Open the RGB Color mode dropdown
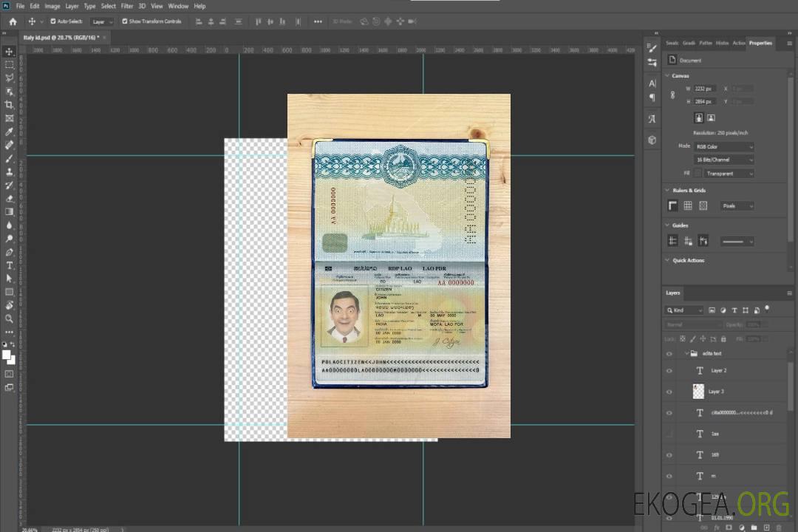This screenshot has width=798, height=532. [724, 146]
